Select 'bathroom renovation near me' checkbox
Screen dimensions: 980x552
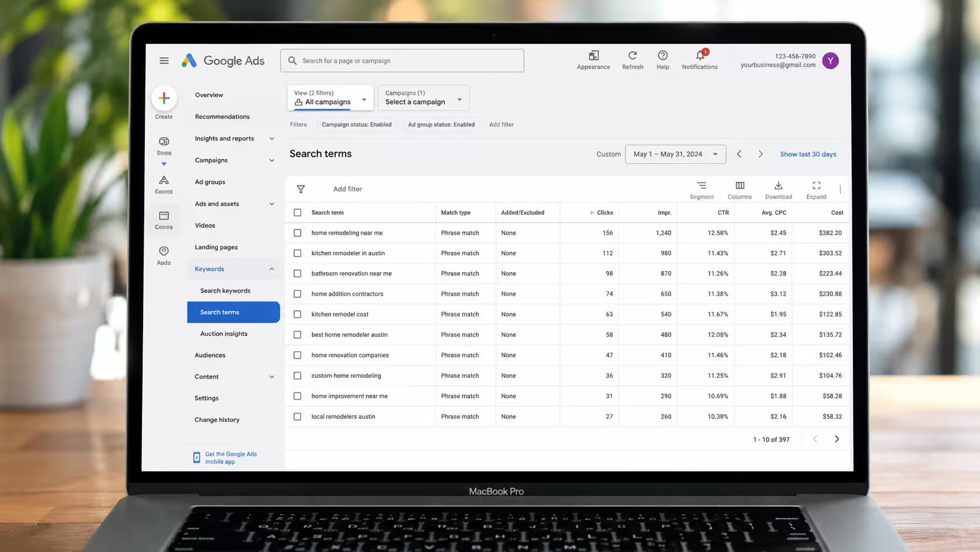point(298,273)
